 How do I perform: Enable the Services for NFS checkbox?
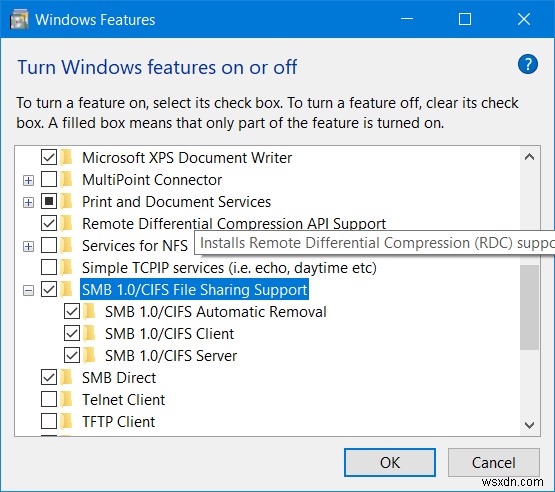49,245
